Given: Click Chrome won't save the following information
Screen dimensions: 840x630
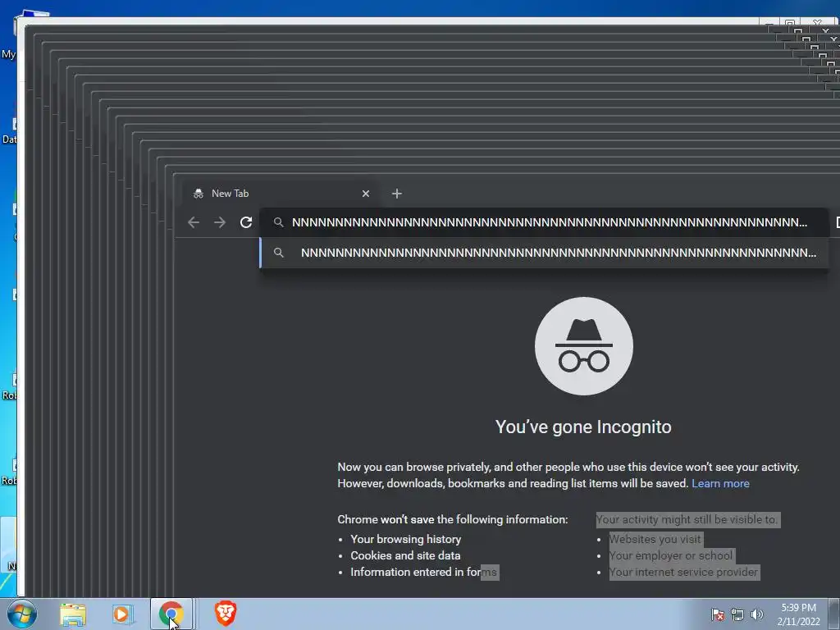Looking at the screenshot, I should tap(453, 519).
